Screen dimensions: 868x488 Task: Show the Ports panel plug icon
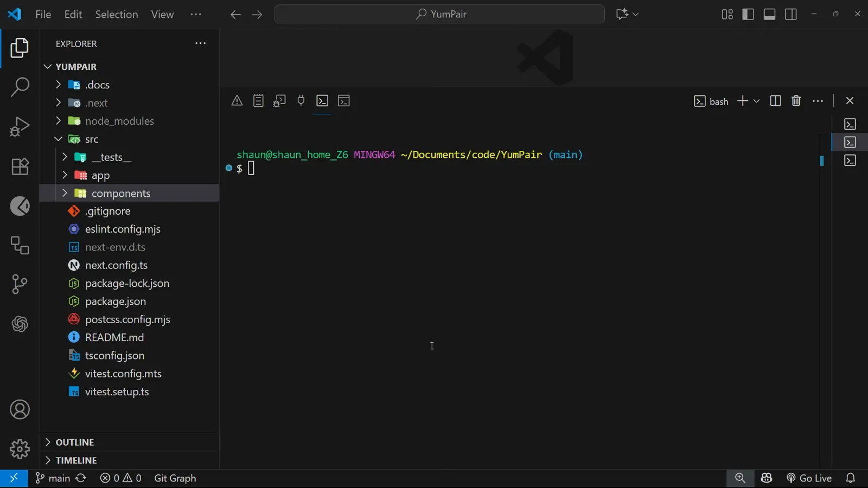click(301, 101)
